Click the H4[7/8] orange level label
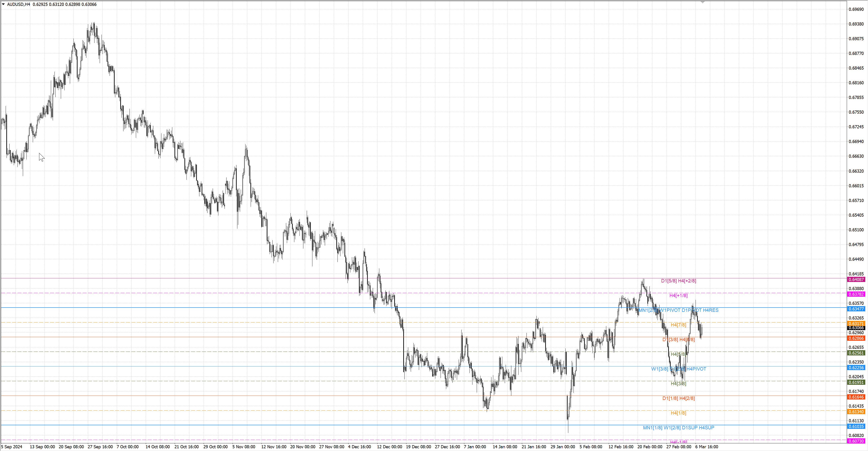Viewport: 868px width, 451px height. point(678,325)
